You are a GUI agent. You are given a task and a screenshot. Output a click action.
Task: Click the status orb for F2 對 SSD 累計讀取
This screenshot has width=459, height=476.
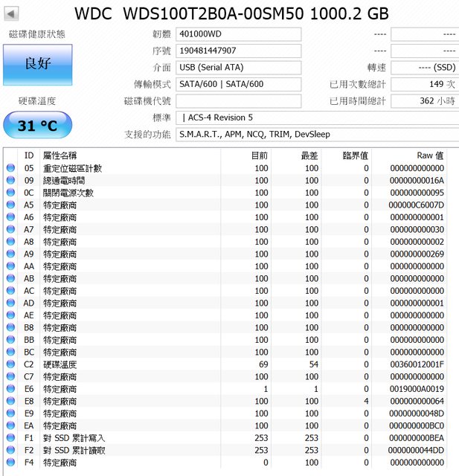coord(10,450)
